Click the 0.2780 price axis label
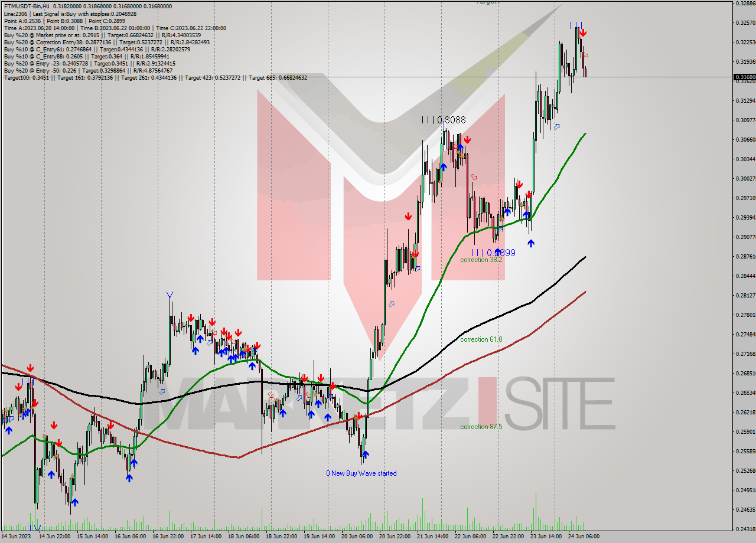Viewport: 756px width, 543px height. [745, 315]
